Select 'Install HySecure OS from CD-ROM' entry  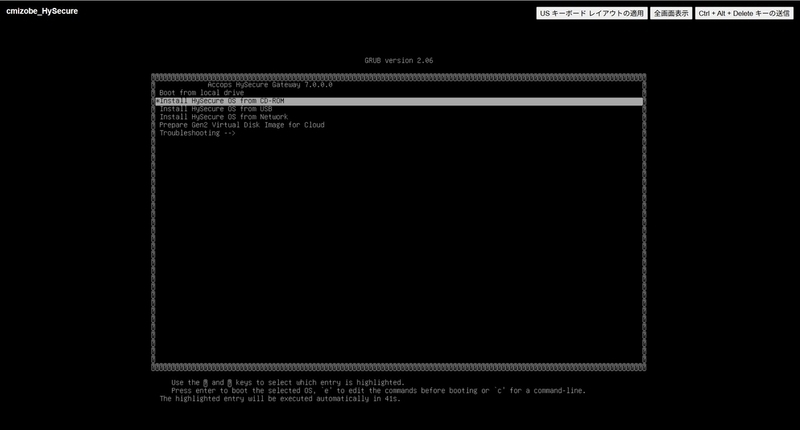[x=399, y=101]
